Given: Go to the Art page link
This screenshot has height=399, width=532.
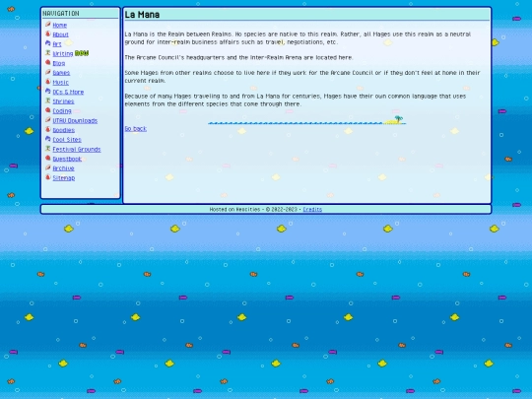Looking at the screenshot, I should tap(57, 44).
